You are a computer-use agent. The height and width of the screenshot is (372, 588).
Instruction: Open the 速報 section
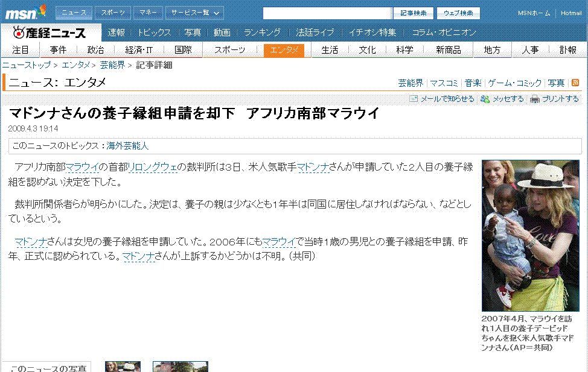tap(115, 33)
